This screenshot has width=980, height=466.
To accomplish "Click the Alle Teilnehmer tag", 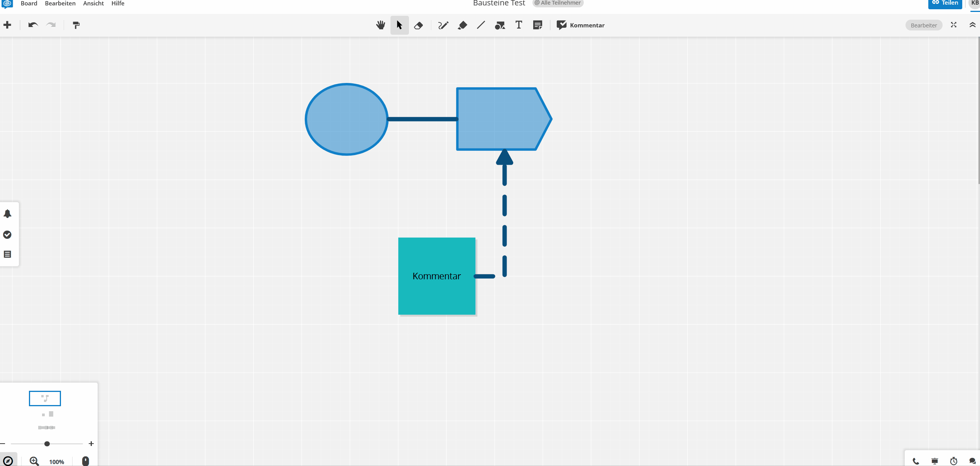I will click(558, 3).
